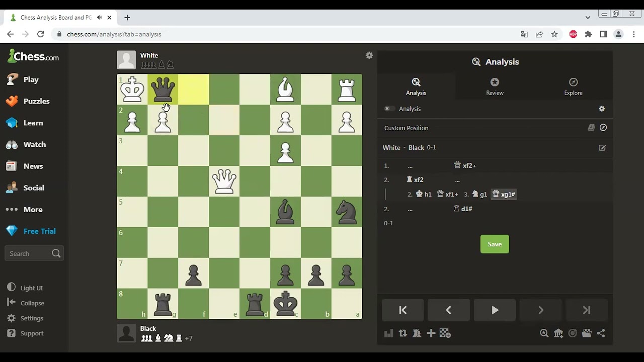This screenshot has height=362, width=644.
Task: Open tab search dropdown arrow
Action: pos(588,18)
